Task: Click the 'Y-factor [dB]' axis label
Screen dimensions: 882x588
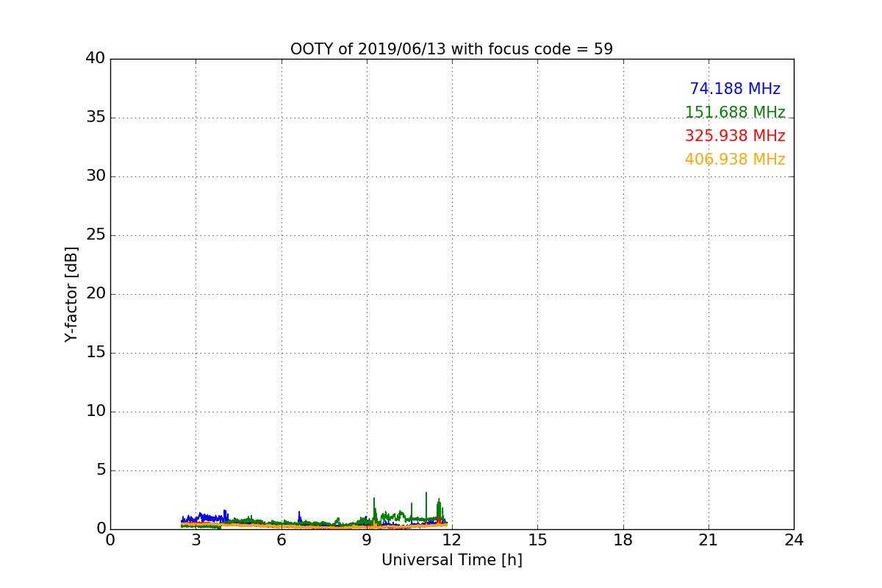Action: click(x=71, y=294)
